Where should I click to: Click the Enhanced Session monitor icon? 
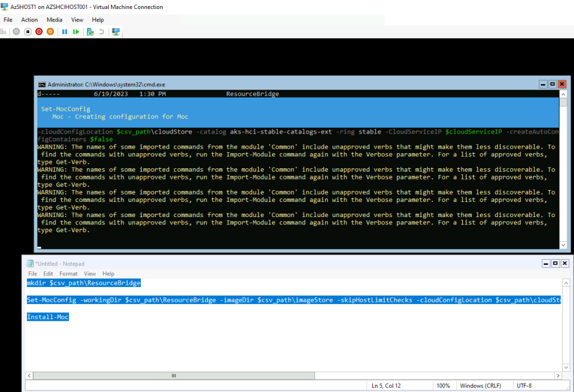point(115,32)
